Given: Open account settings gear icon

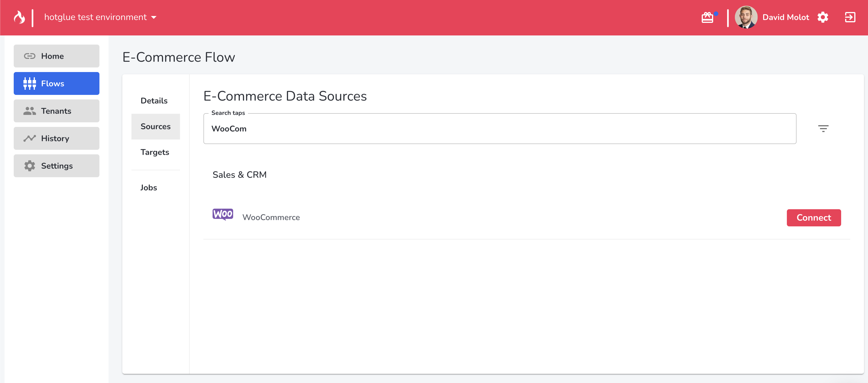Looking at the screenshot, I should click(823, 17).
